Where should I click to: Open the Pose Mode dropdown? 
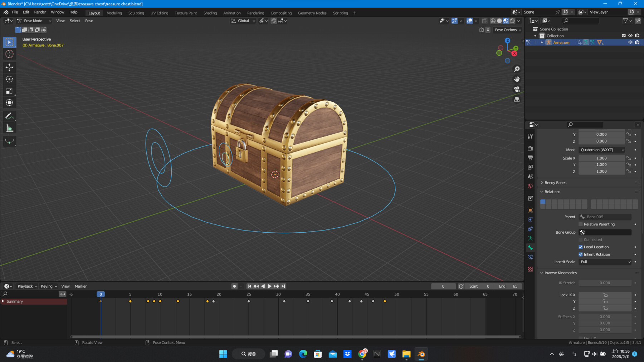point(34,20)
